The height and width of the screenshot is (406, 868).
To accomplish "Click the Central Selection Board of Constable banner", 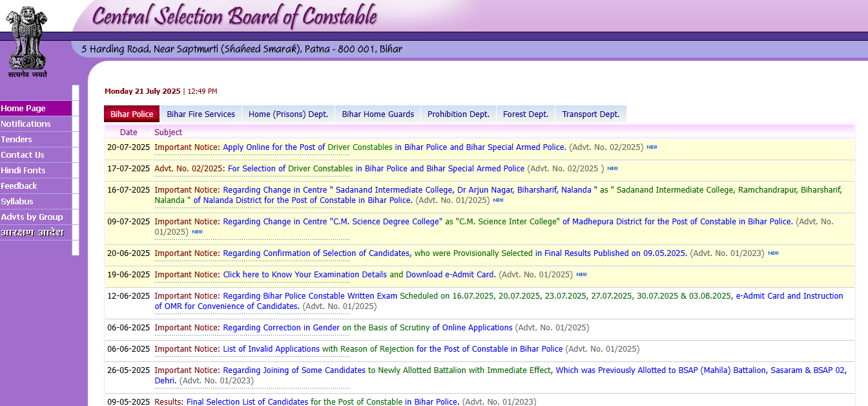I will click(236, 16).
